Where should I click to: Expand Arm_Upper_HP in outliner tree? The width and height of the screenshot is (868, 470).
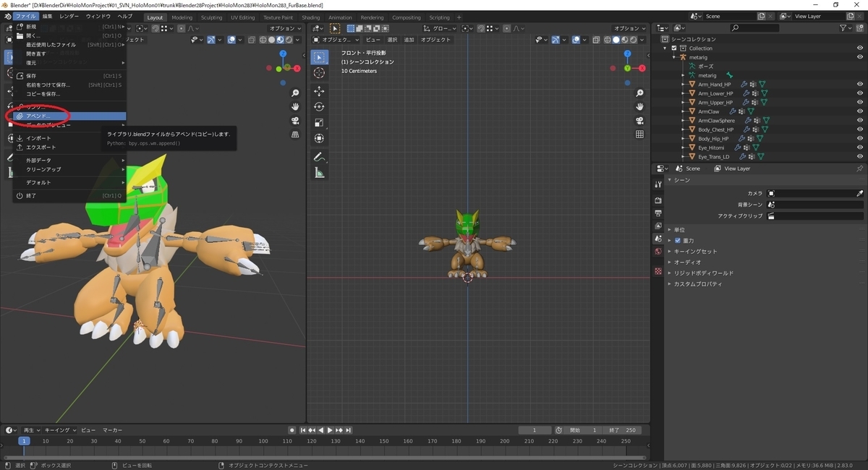tap(683, 103)
